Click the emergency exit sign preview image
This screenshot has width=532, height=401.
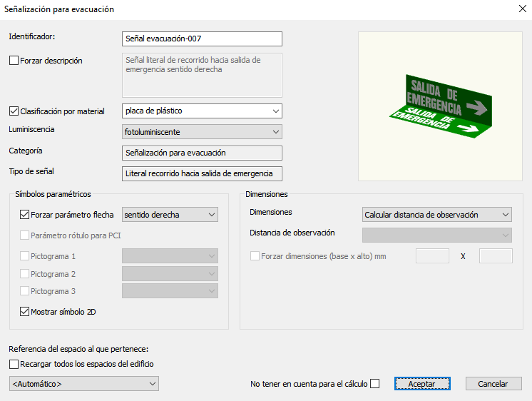440,106
